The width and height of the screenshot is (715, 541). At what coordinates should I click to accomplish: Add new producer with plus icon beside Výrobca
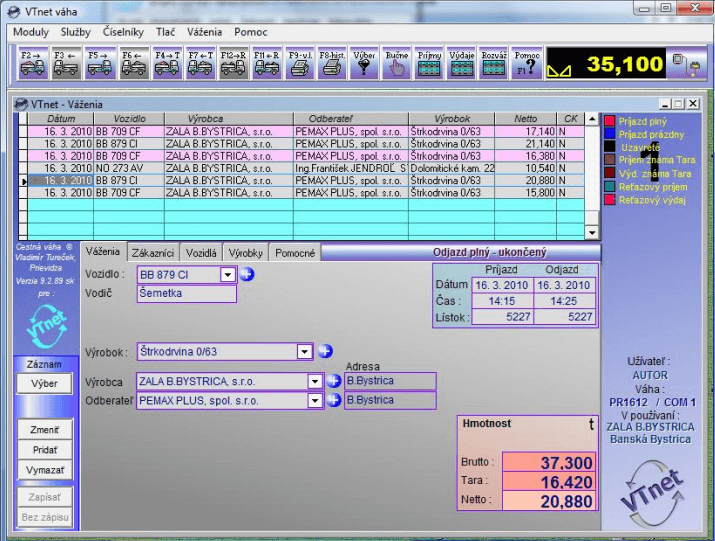[x=334, y=381]
